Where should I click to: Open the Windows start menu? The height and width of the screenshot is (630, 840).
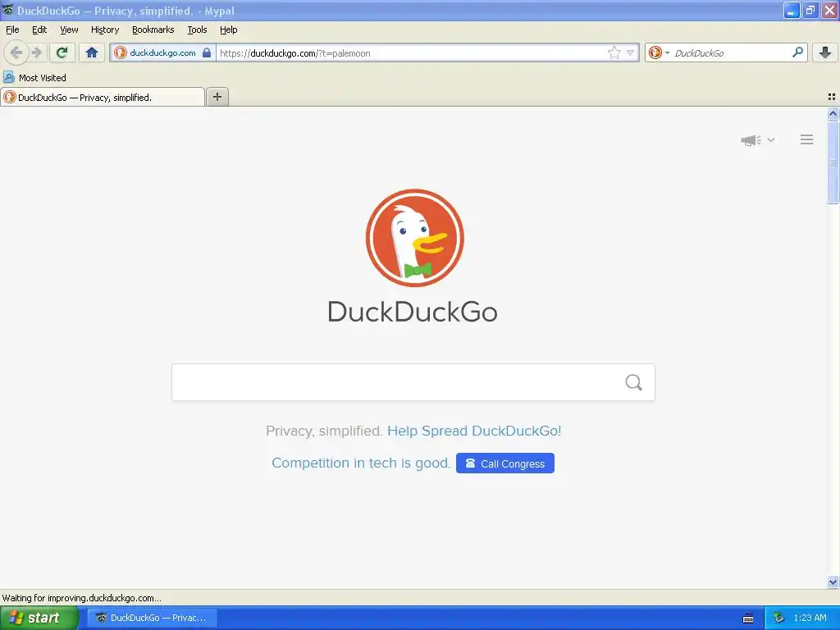click(x=39, y=618)
